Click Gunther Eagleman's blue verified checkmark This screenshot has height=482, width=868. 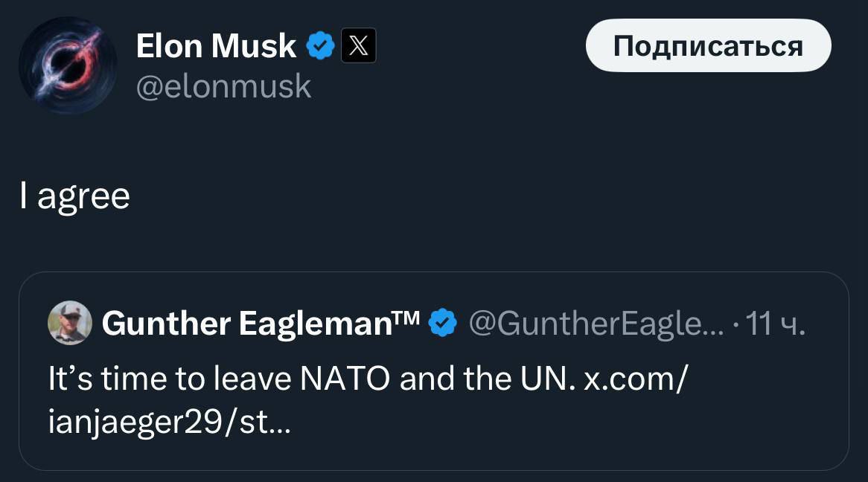tap(444, 324)
